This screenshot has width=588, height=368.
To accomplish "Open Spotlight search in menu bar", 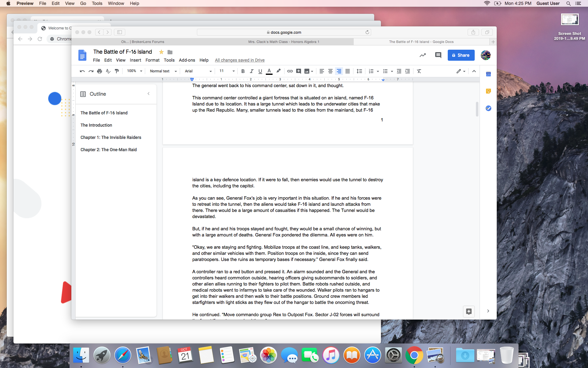I will [x=568, y=3].
